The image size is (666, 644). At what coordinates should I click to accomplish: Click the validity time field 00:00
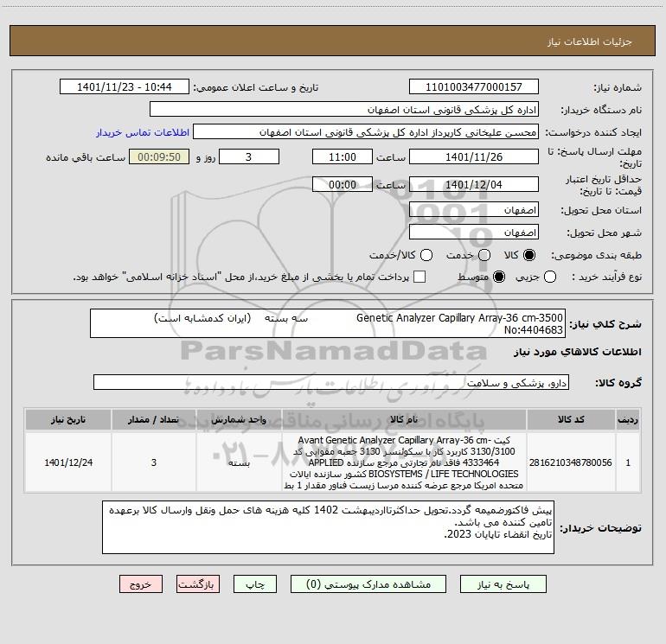point(343,184)
